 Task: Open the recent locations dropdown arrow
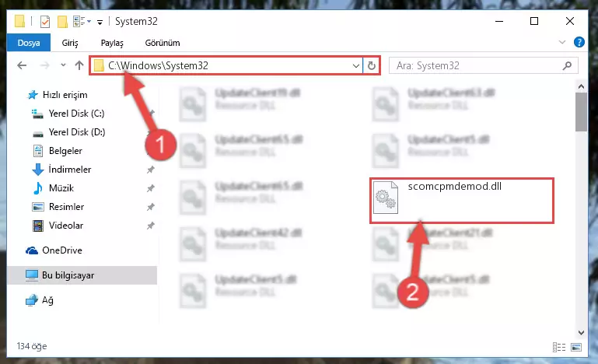point(63,65)
